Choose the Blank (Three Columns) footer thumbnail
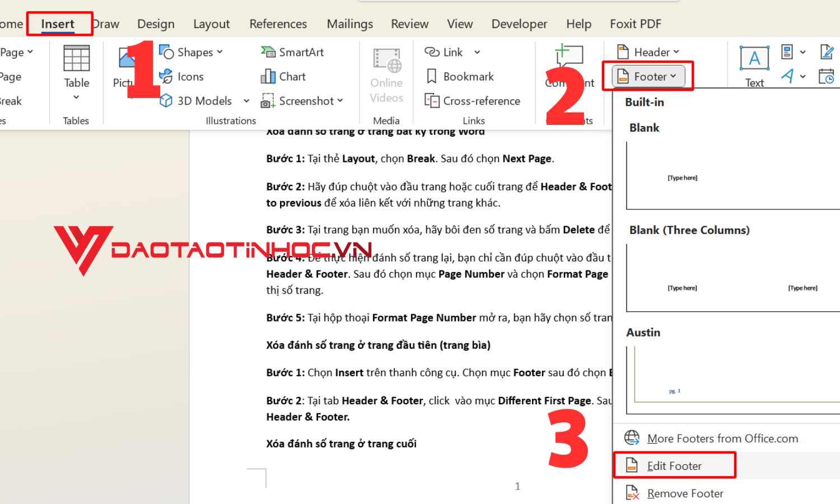The height and width of the screenshot is (504, 840). point(733,278)
